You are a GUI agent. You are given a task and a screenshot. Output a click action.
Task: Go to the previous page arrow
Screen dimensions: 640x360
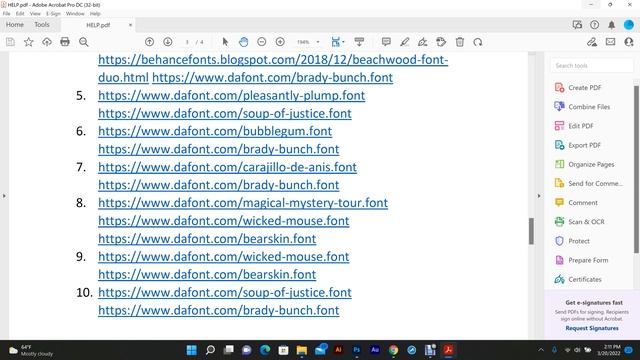149,42
